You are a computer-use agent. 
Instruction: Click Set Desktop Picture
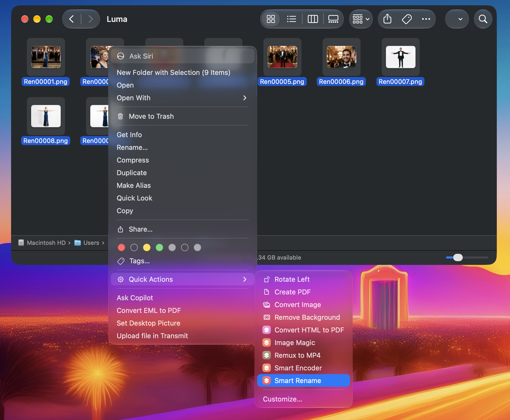(183, 323)
